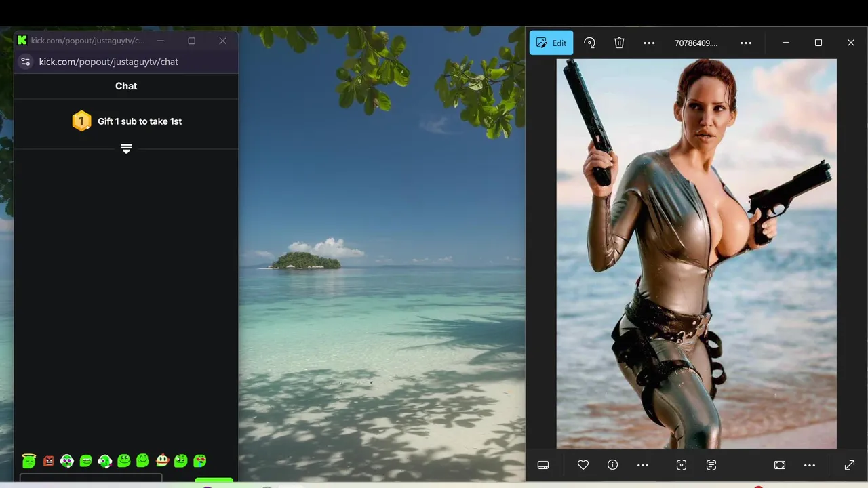Open the See more menu beside the trash icon
This screenshot has width=868, height=488.
(x=649, y=43)
